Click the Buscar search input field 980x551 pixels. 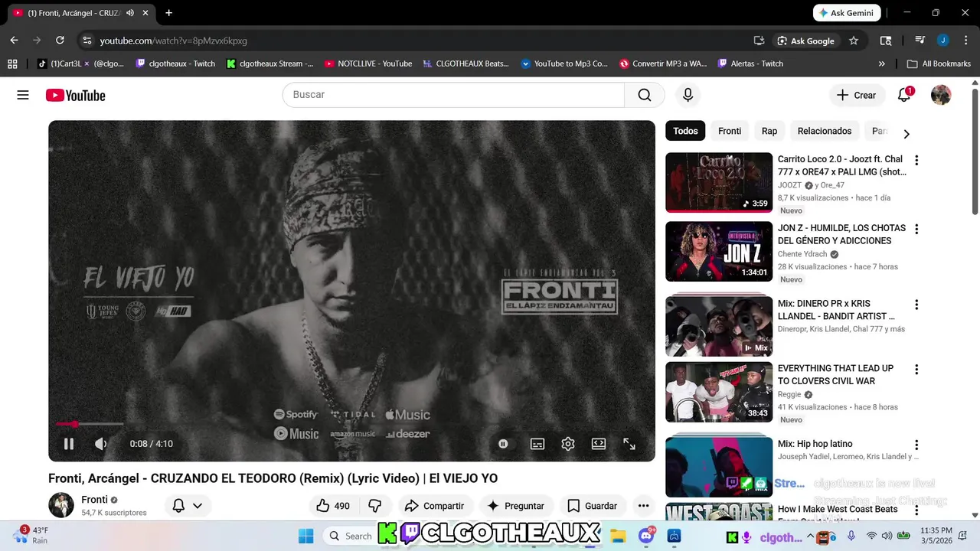click(453, 95)
